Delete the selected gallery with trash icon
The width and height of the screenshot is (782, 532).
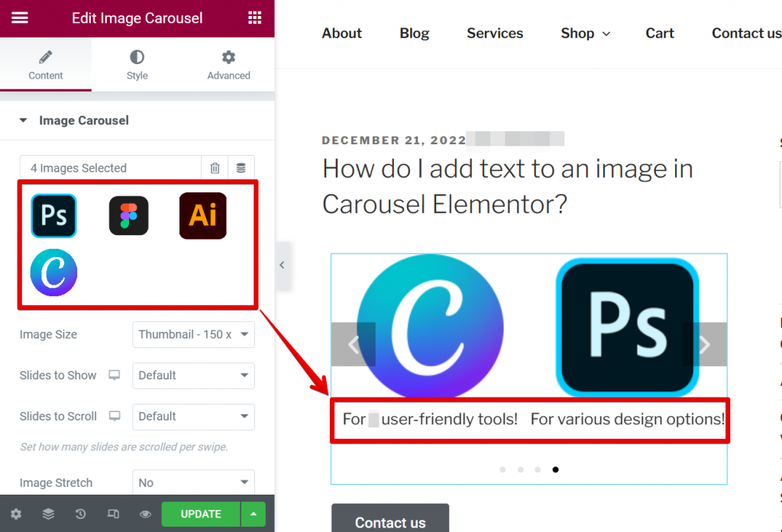pos(215,167)
